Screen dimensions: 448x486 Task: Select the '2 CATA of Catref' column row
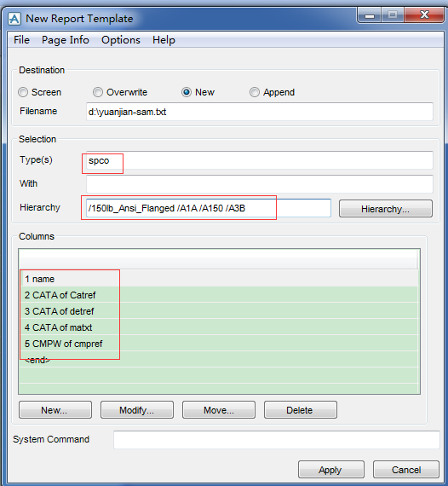[x=219, y=295]
